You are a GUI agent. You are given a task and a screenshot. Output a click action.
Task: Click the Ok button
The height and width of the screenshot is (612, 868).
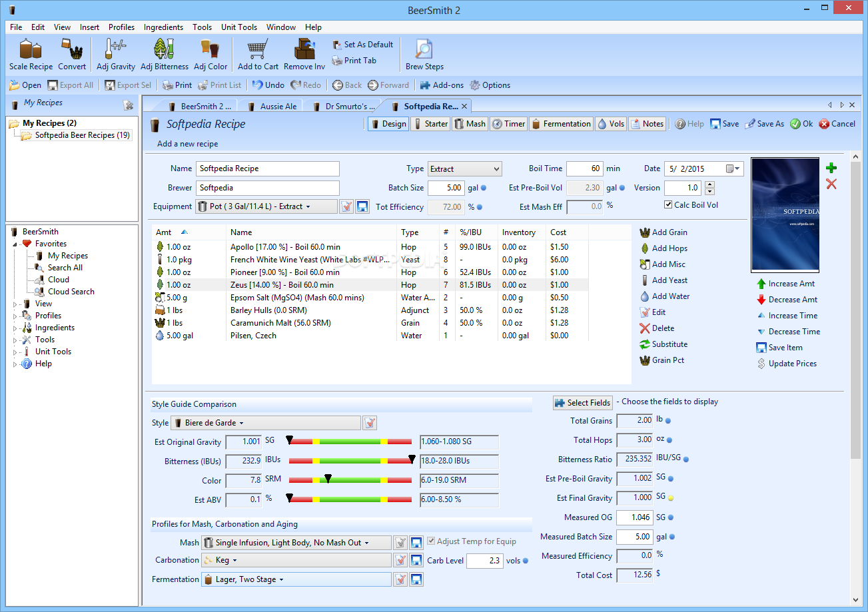[801, 124]
